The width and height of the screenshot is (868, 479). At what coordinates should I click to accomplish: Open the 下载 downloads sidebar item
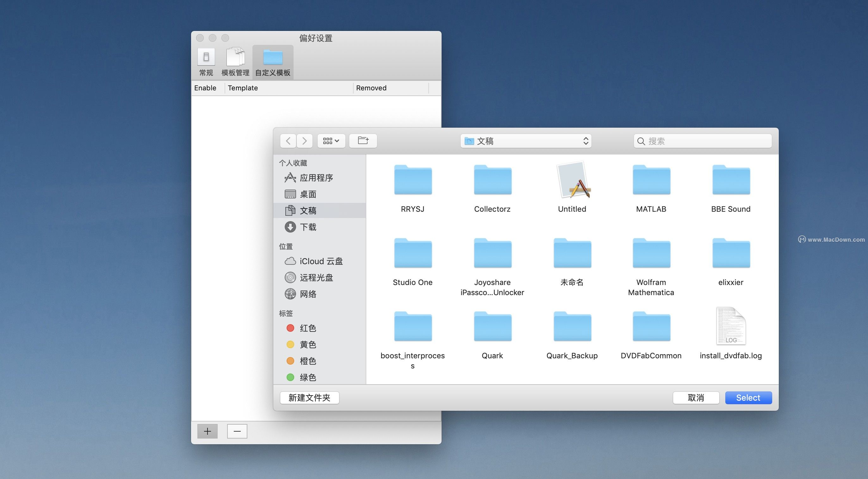click(308, 227)
